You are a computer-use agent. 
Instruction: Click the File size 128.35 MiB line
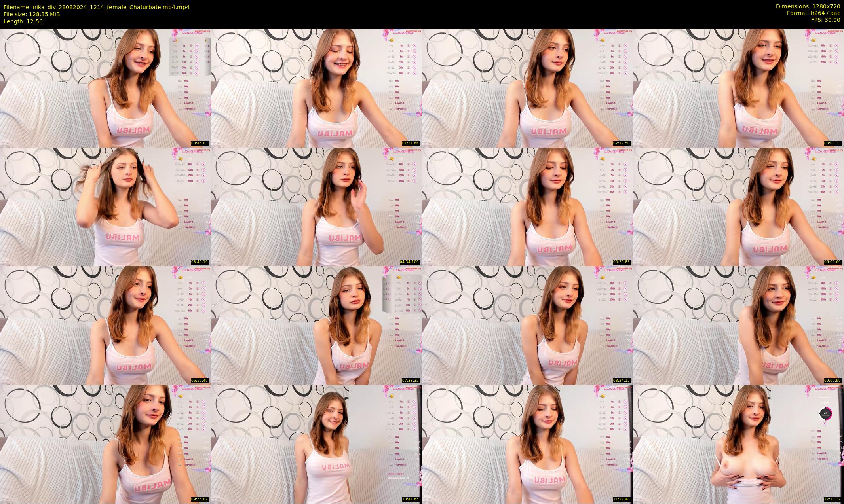32,14
